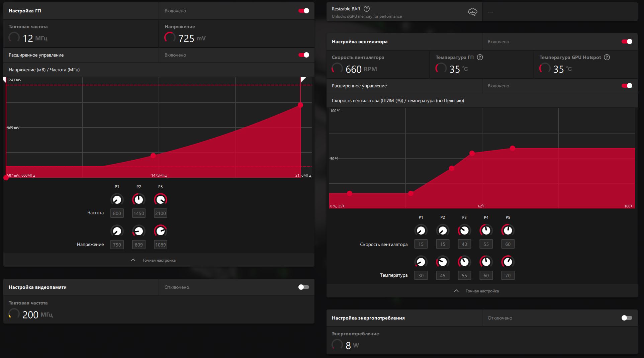Click fan speed P4 field showing 55
The height and width of the screenshot is (358, 644).
pos(486,244)
